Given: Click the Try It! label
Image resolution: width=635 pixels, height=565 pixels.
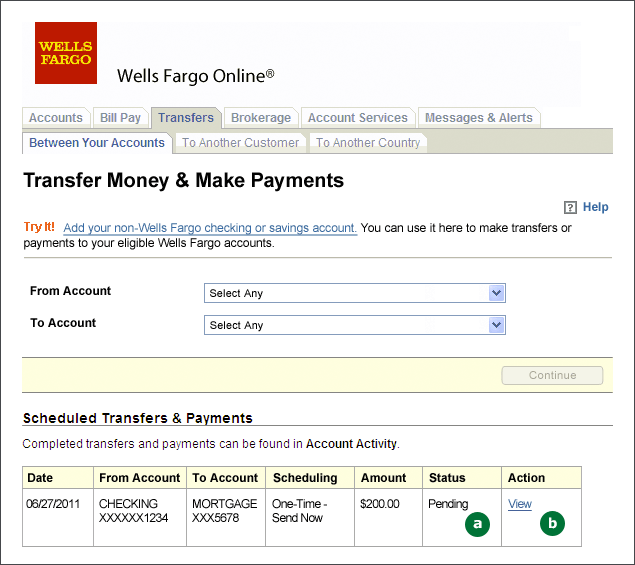Looking at the screenshot, I should click(39, 227).
